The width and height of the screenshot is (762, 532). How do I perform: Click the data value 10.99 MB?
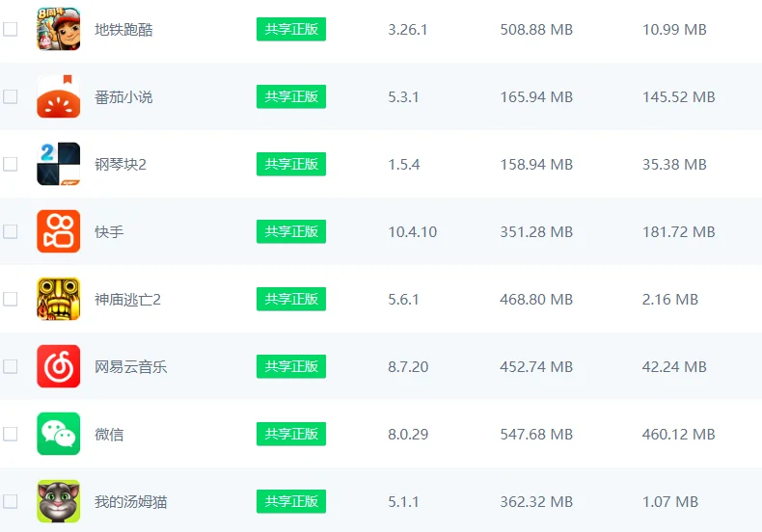[674, 30]
